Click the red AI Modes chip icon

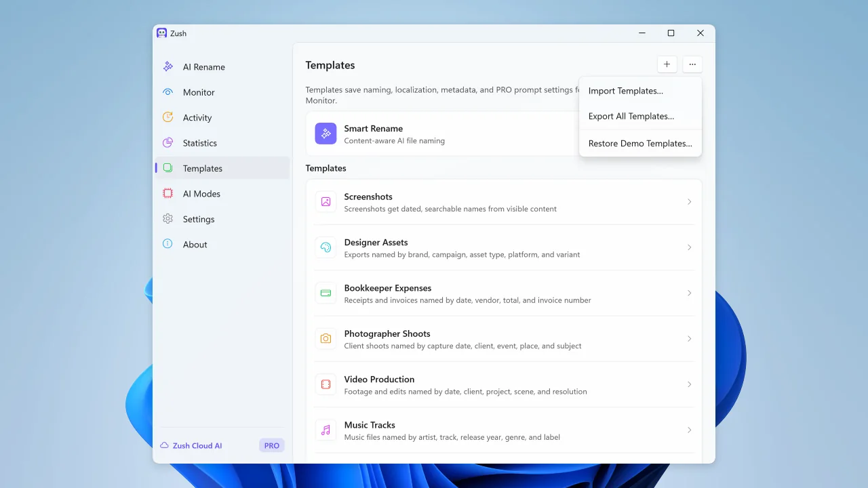[167, 193]
